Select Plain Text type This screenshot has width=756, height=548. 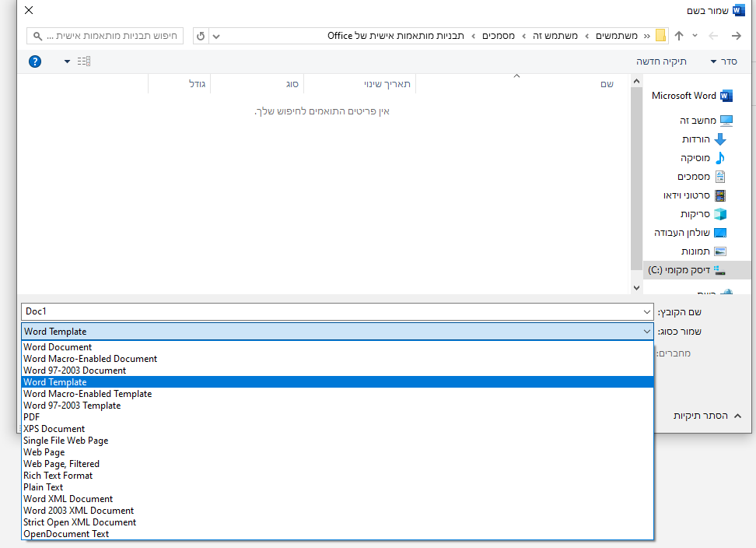[338, 487]
